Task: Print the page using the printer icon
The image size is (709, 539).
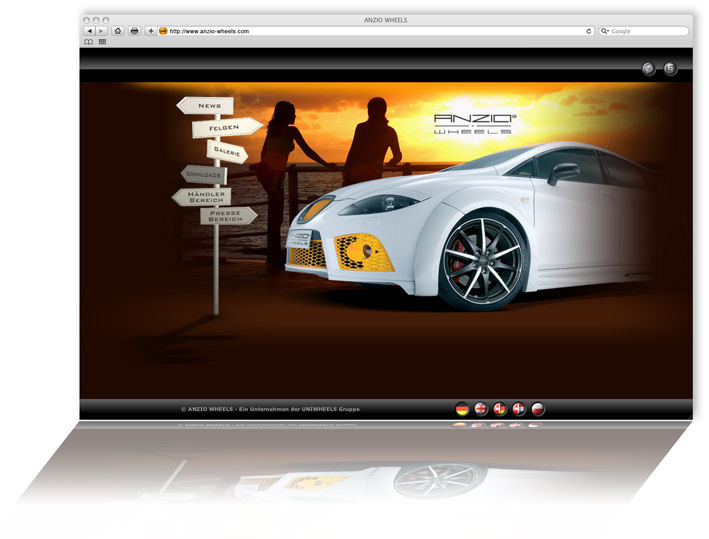Action: point(134,31)
